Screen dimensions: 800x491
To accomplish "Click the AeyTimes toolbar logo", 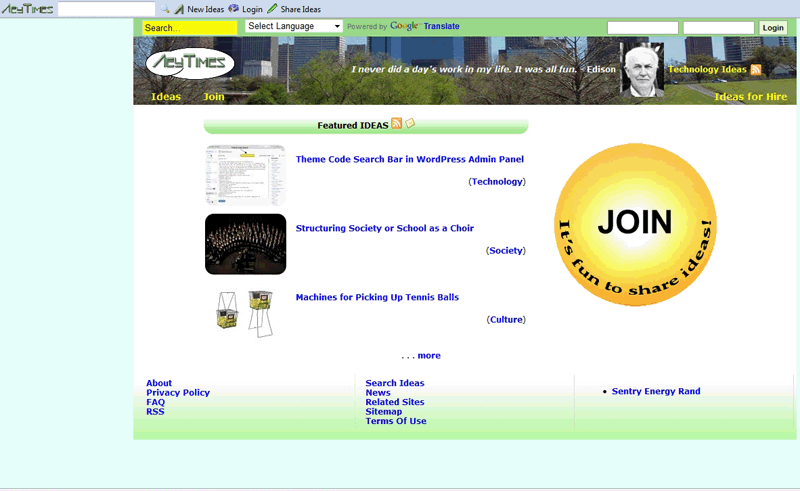I will point(28,9).
